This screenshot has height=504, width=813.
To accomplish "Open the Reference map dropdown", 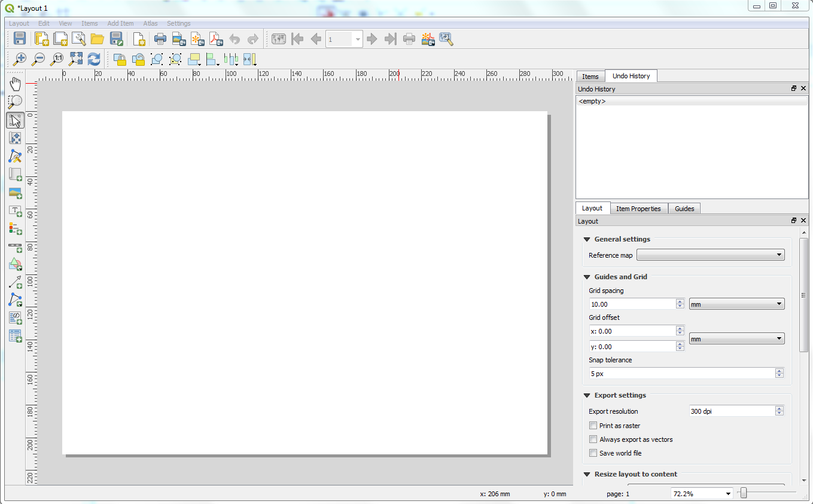I will (710, 255).
